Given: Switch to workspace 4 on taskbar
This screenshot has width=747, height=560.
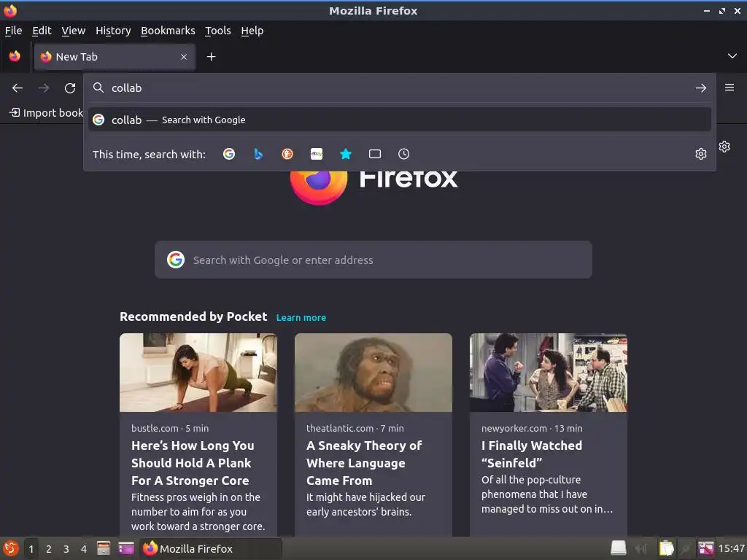Looking at the screenshot, I should click(x=84, y=549).
